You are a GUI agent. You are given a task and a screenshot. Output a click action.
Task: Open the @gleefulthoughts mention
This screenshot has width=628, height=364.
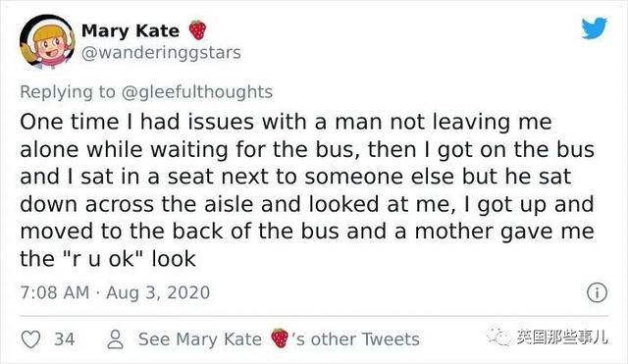tap(196, 92)
